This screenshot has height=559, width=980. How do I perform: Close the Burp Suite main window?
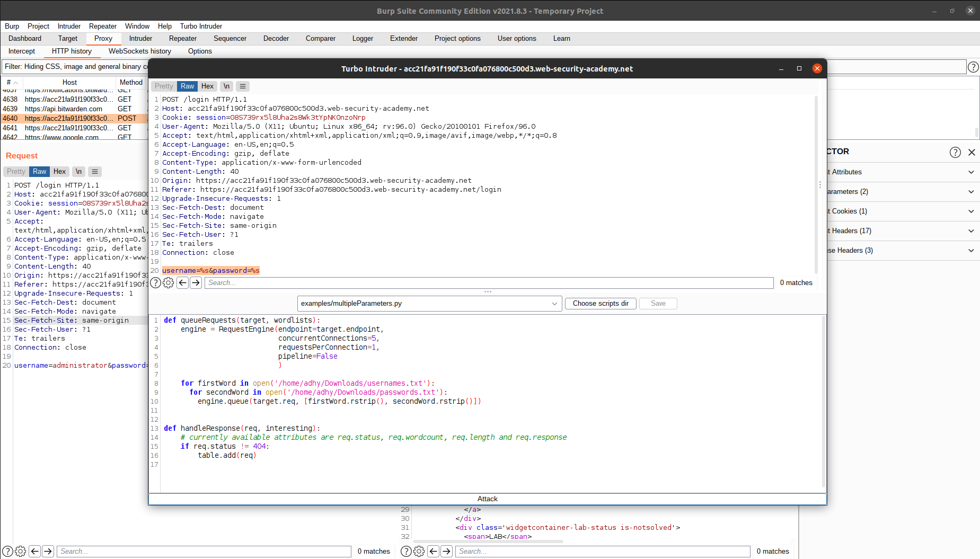(x=970, y=11)
